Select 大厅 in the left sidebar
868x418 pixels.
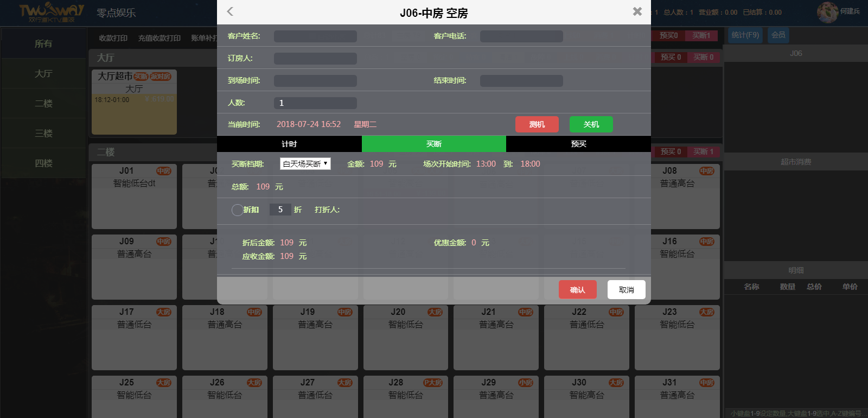tap(43, 74)
